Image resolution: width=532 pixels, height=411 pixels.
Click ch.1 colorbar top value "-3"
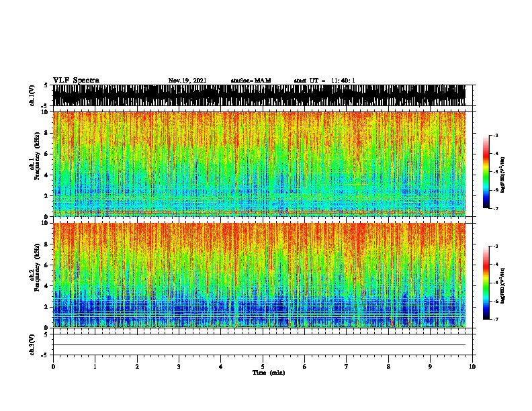point(496,135)
